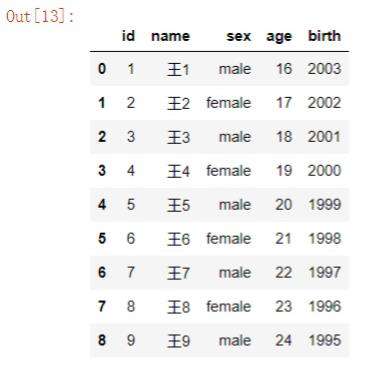
Task: Select the name column header
Action: tap(170, 36)
